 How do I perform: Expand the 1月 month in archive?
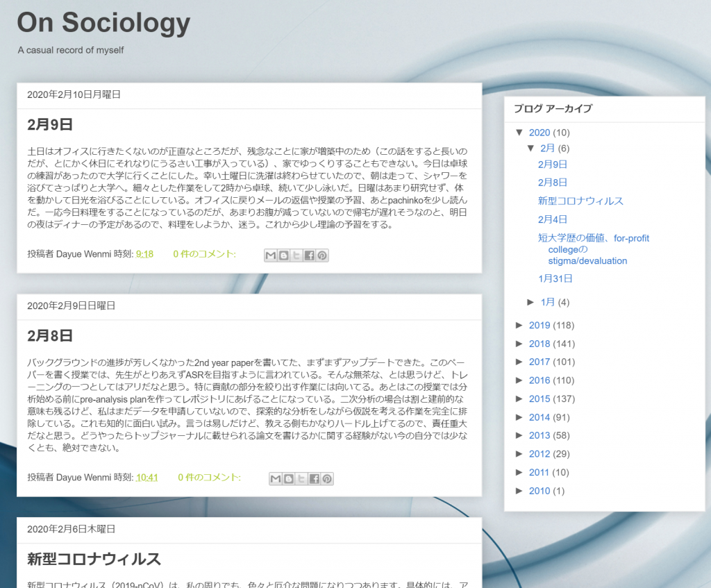[531, 302]
